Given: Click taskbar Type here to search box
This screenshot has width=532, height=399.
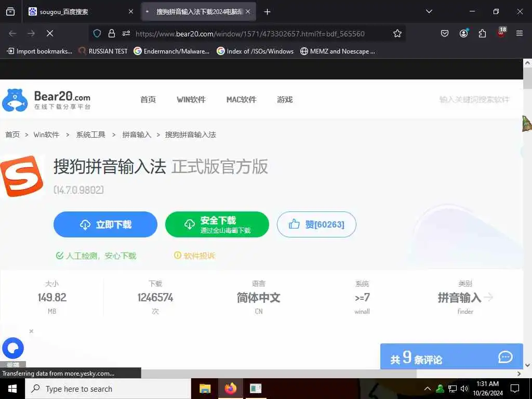Looking at the screenshot, I should [x=108, y=389].
